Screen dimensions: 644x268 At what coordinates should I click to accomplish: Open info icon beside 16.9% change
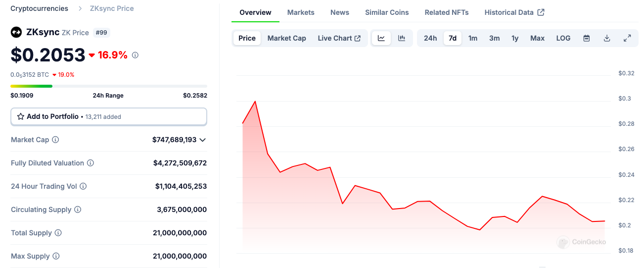(135, 55)
